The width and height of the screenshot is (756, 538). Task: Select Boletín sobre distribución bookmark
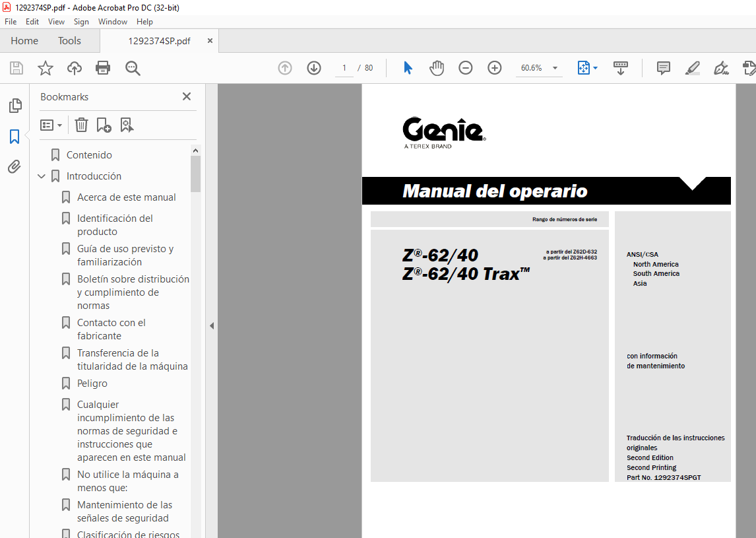point(133,292)
